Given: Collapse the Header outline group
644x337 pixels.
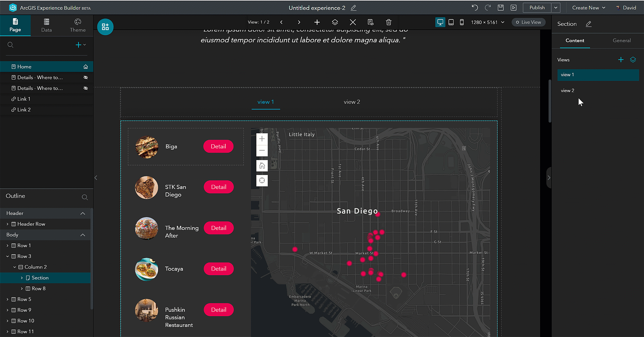Looking at the screenshot, I should click(x=83, y=213).
